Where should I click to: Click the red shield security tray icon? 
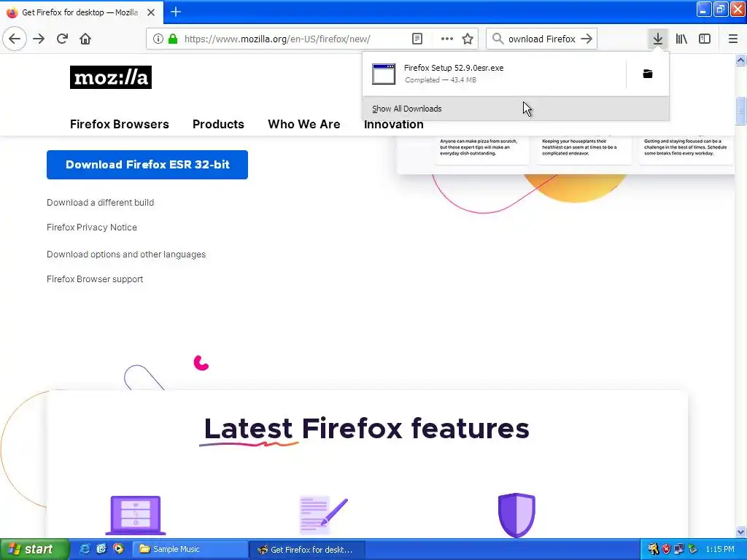point(666,549)
